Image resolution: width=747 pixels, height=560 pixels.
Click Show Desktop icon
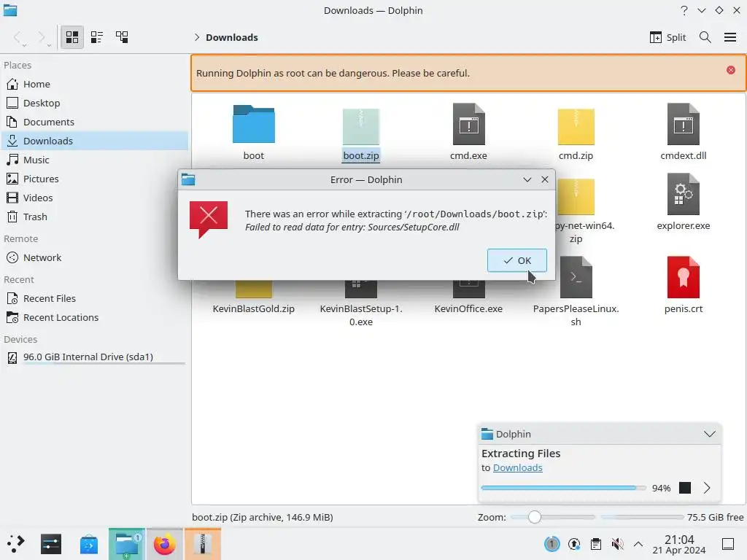[x=728, y=544]
